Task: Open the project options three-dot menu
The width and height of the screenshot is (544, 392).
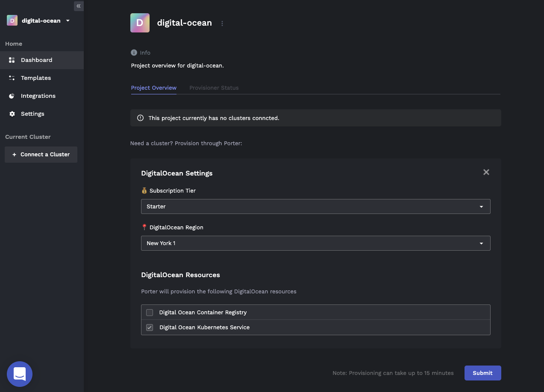Action: point(222,23)
